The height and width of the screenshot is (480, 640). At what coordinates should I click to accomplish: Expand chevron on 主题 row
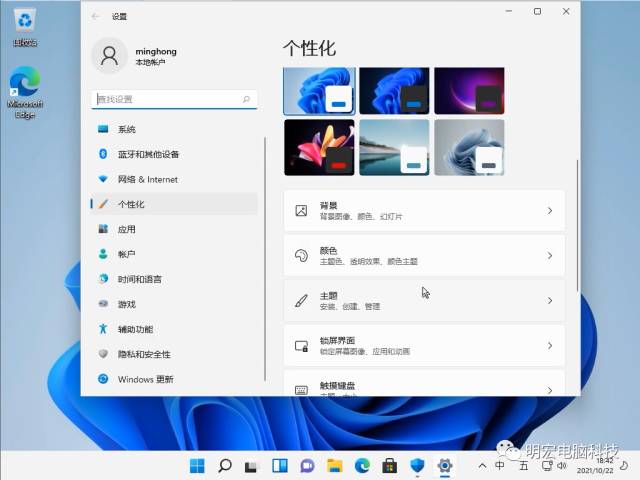click(550, 300)
